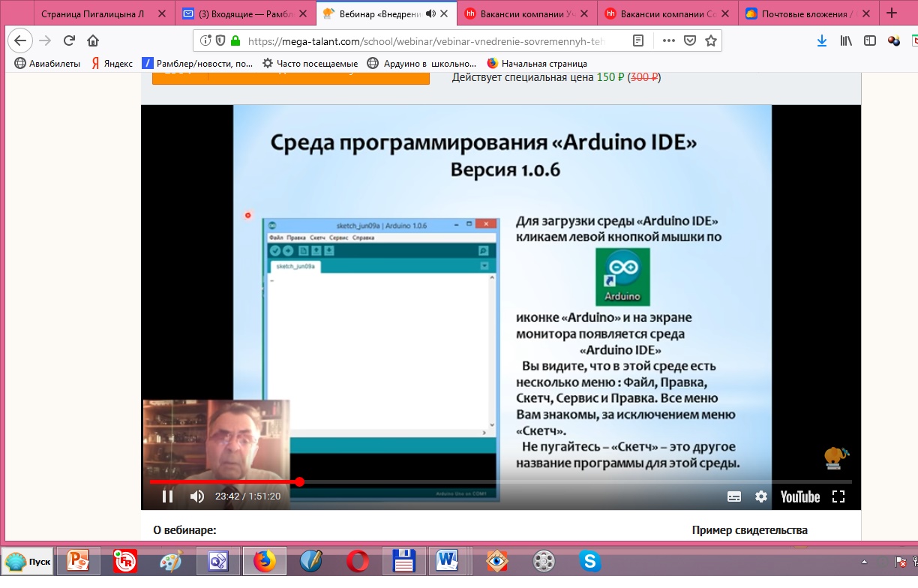Switch to the Страница Пигалицына tab

click(x=93, y=13)
